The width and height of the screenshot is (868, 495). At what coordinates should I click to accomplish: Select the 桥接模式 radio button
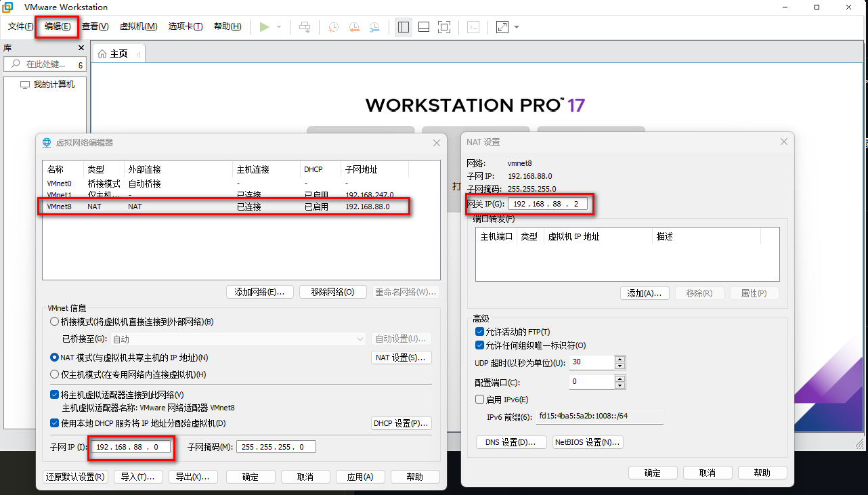coord(55,322)
